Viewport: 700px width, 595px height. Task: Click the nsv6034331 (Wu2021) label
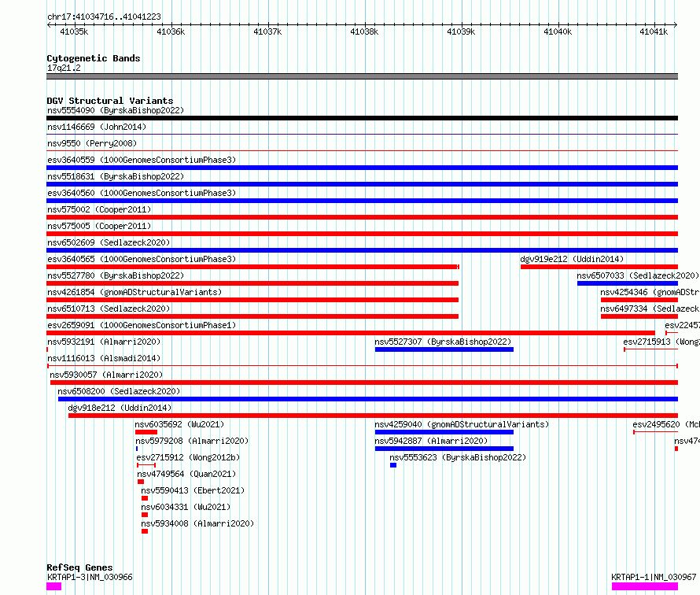(186, 507)
